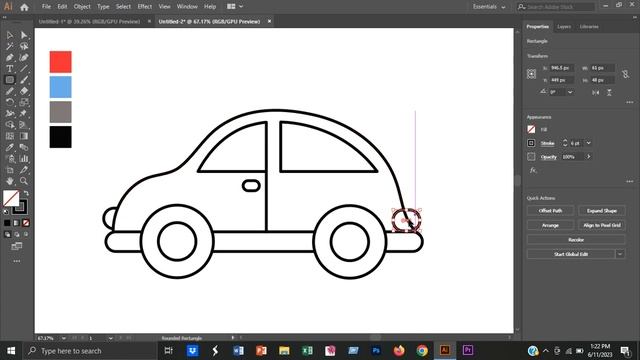Select the Blend tool
640x360 pixels.
pyautogui.click(x=24, y=147)
